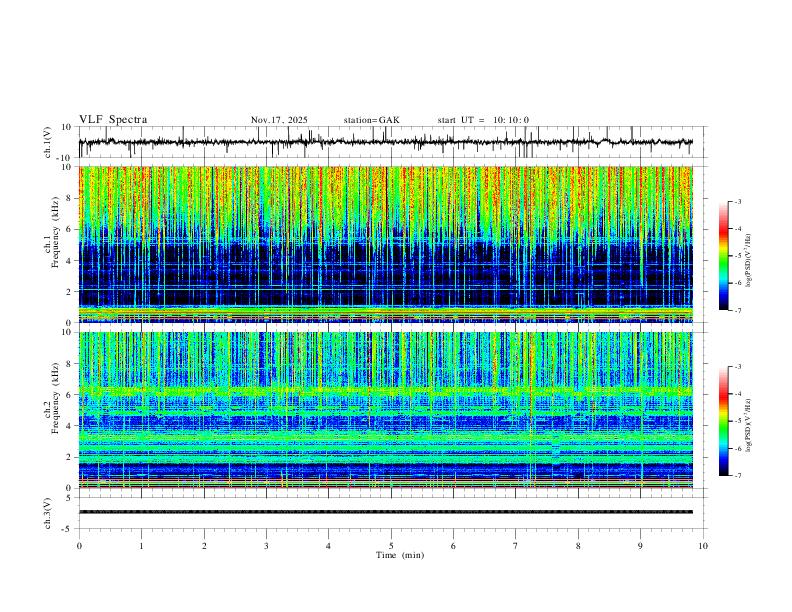Click tick label "0" on the Time axis
Viewport: 792px width, 612px height.
[x=79, y=546]
